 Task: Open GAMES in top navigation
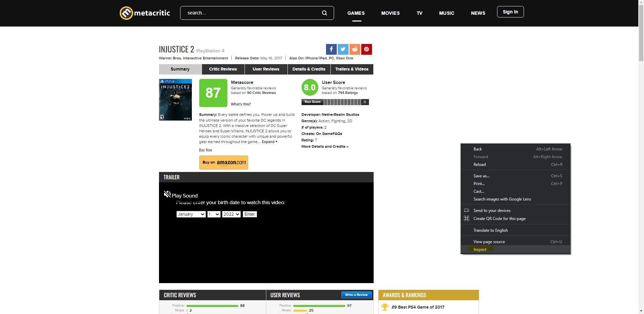tap(356, 13)
